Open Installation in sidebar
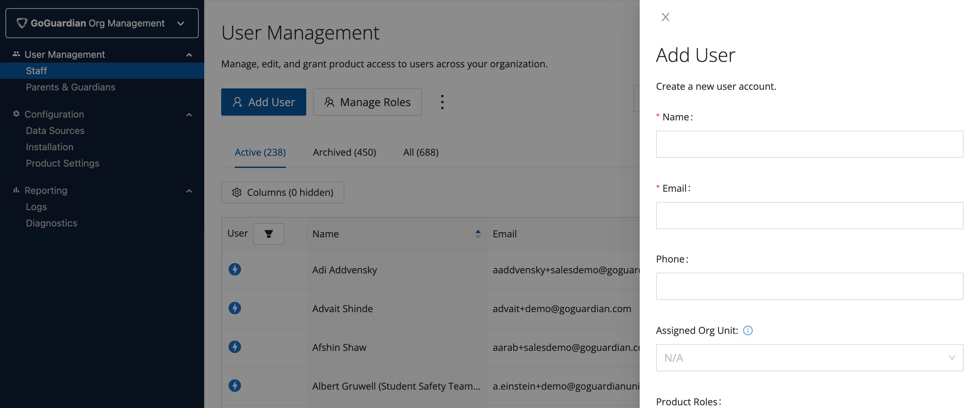Viewport: 980px width, 408px height. [x=49, y=147]
